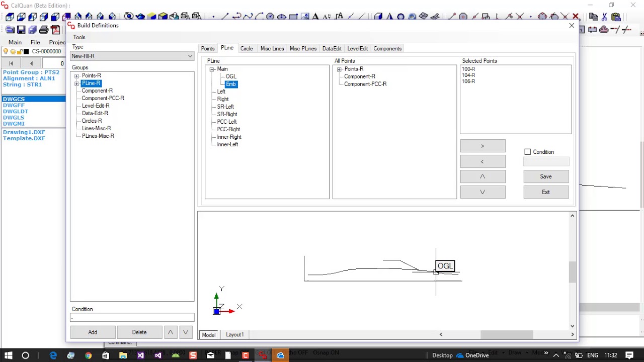This screenshot has width=644, height=362.
Task: Open File Explorer from the taskbar
Action: [x=123, y=355]
